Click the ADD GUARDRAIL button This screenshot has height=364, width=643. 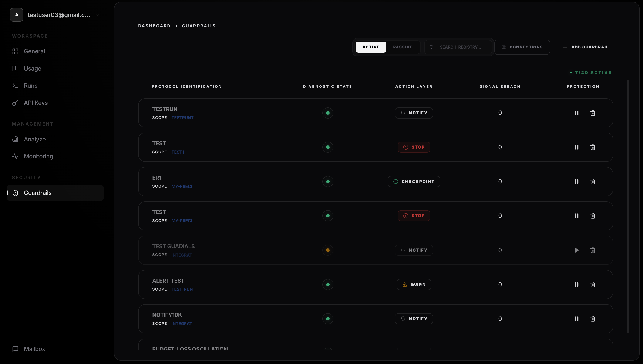pos(585,47)
